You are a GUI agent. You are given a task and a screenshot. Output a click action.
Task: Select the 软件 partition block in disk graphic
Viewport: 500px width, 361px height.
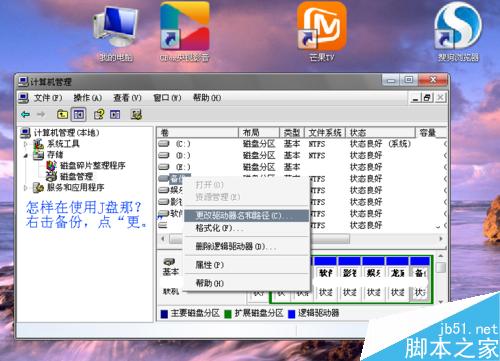pyautogui.click(x=326, y=279)
